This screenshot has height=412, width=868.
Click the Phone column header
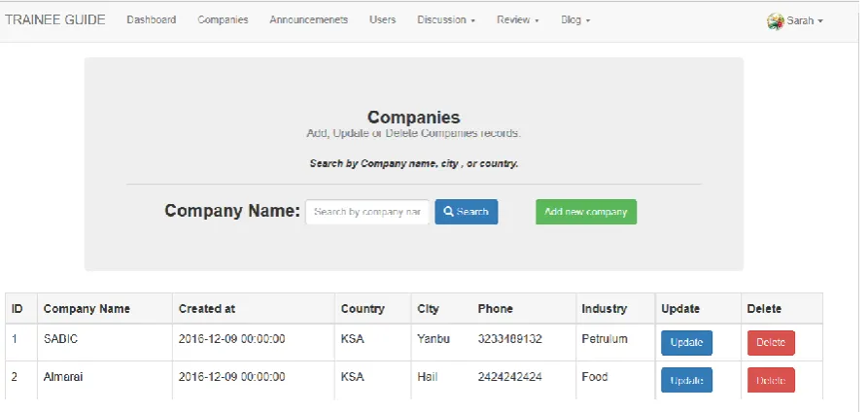point(495,309)
